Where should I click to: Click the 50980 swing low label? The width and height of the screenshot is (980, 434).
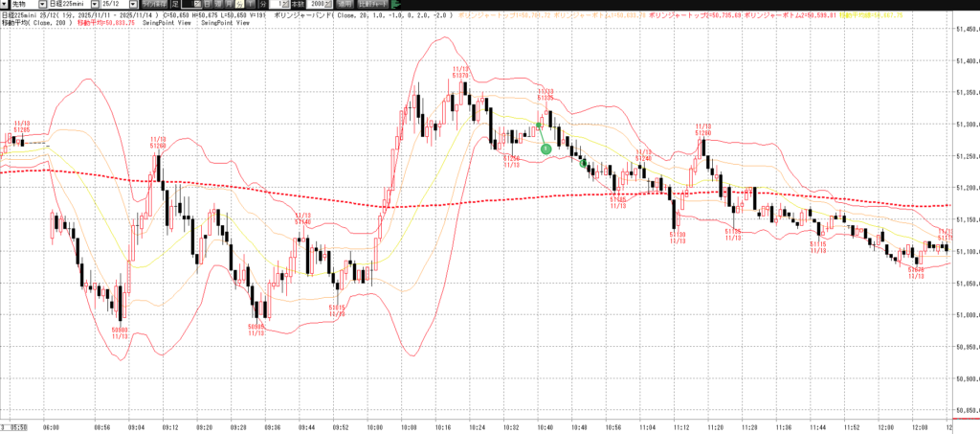120,332
